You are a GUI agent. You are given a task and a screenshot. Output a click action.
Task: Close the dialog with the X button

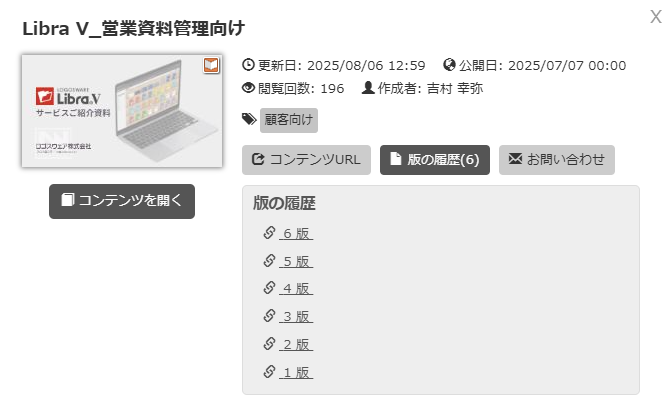655,17
